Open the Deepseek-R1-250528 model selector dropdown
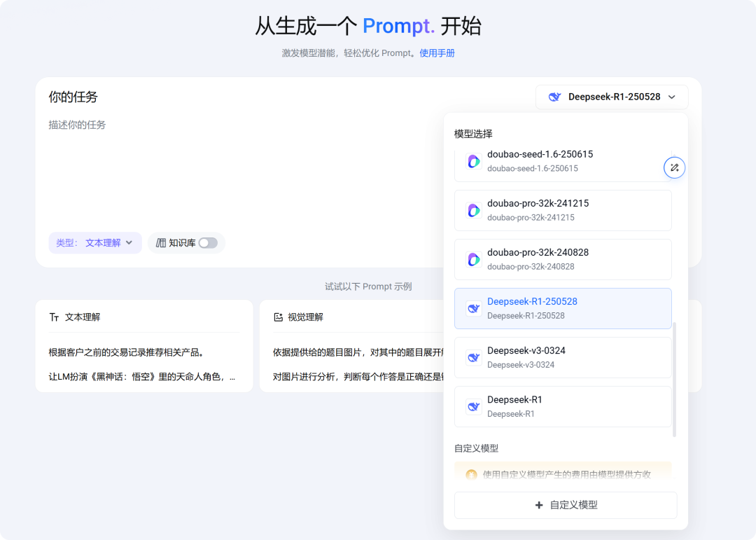The image size is (756, 540). (612, 97)
